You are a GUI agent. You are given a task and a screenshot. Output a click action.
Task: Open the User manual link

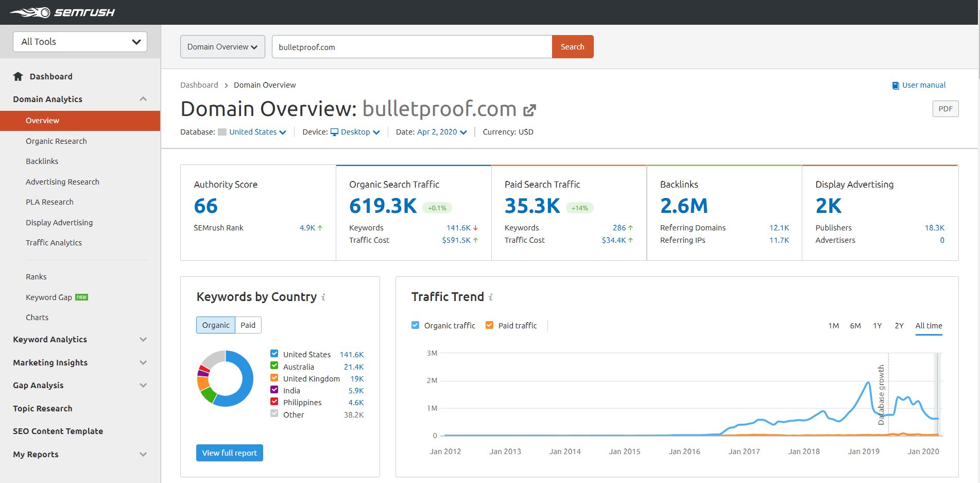click(924, 85)
